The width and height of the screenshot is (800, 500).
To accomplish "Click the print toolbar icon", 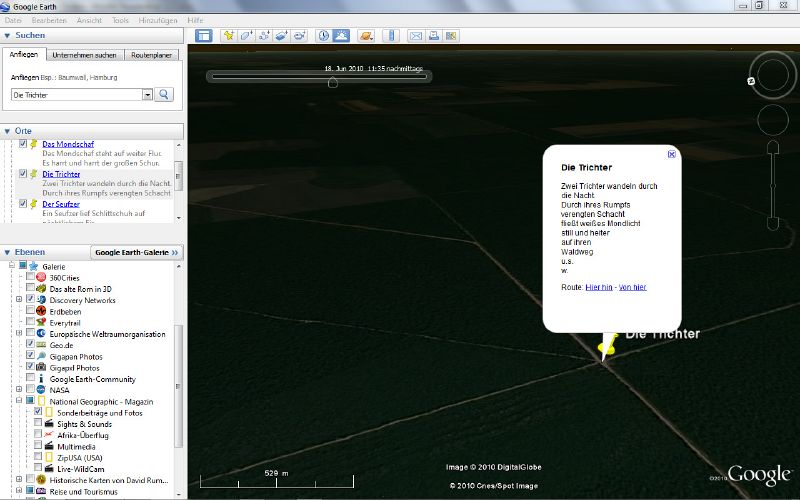I will pyautogui.click(x=434, y=36).
